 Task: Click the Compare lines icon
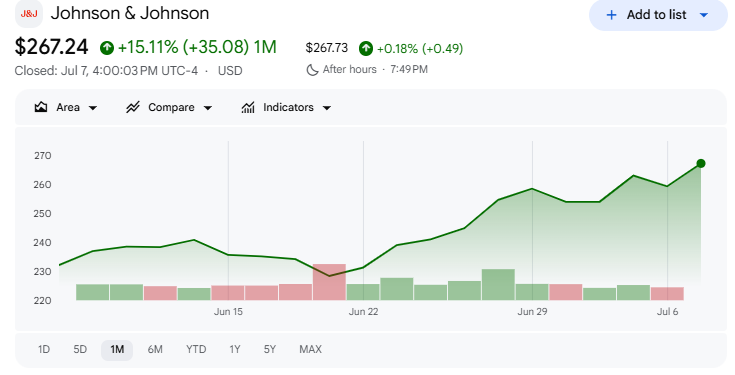coord(133,107)
